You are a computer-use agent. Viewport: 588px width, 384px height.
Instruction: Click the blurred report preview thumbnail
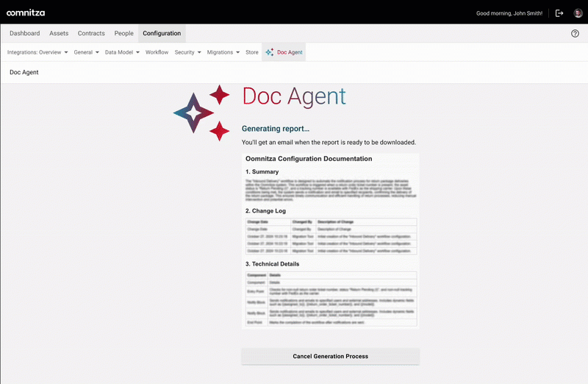330,241
